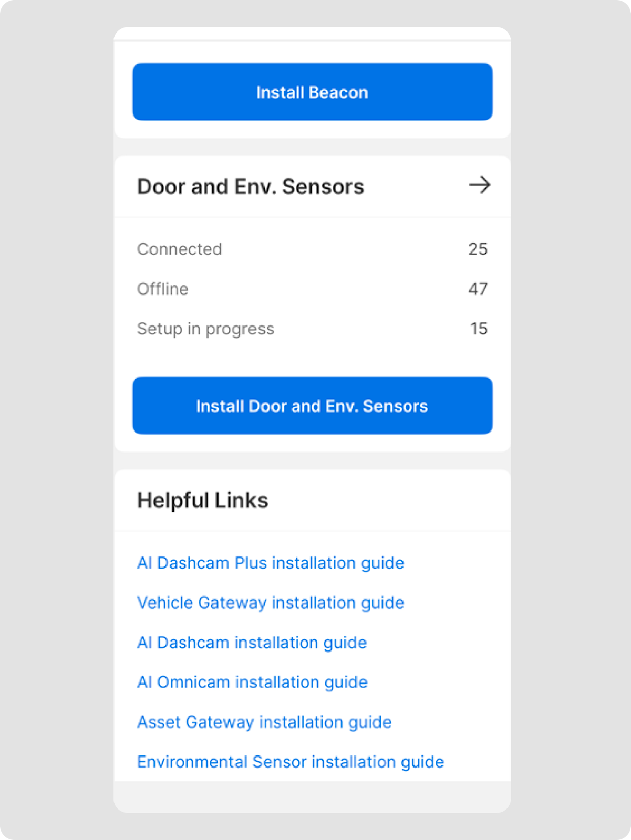Click the Connected status label

click(x=180, y=249)
